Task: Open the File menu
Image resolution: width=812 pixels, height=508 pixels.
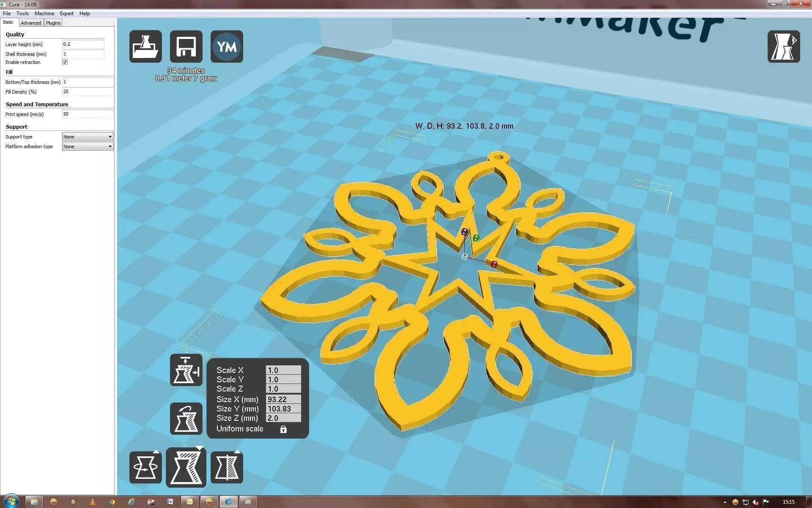Action: pyautogui.click(x=7, y=14)
